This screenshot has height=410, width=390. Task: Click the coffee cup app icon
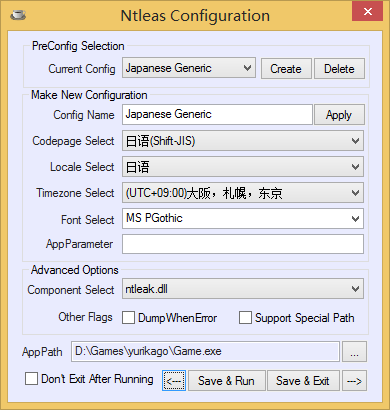tap(18, 15)
